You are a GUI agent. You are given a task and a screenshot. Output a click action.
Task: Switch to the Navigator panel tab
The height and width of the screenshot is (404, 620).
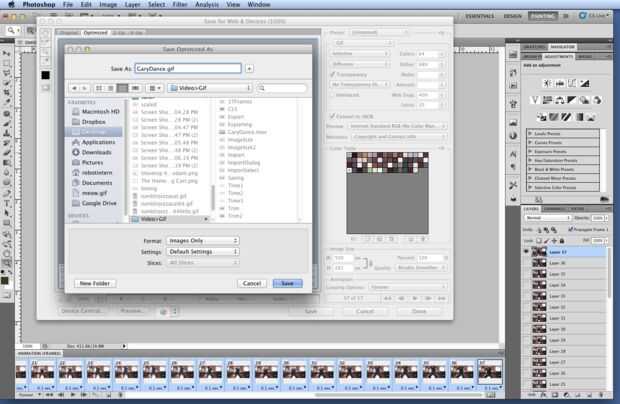click(562, 47)
